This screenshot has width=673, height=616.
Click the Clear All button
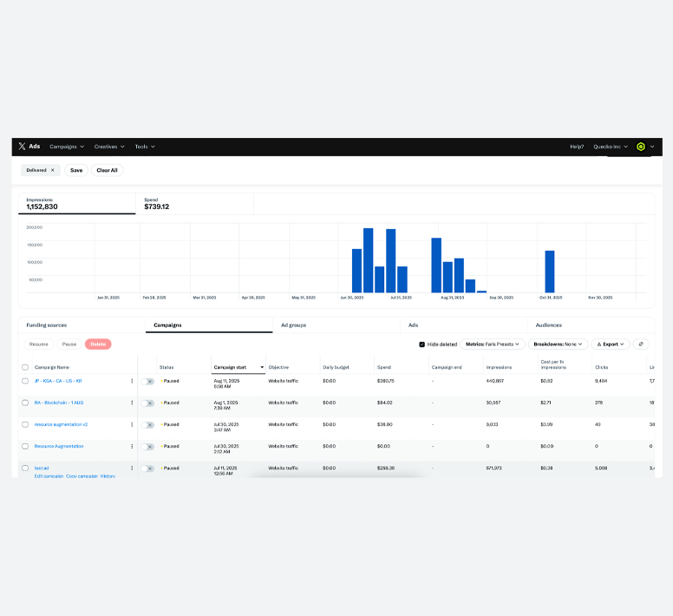(x=107, y=170)
